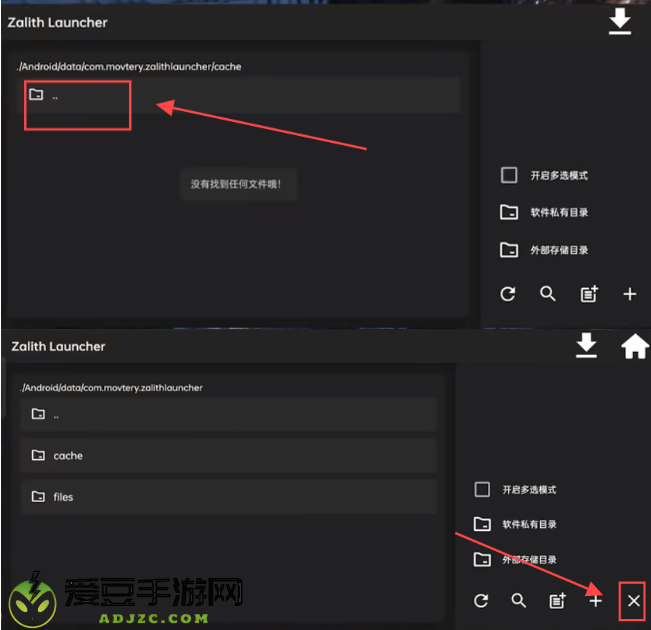The image size is (651, 630).
Task: Enable 开启多选模式 checkbox in lower panel
Action: pos(482,490)
